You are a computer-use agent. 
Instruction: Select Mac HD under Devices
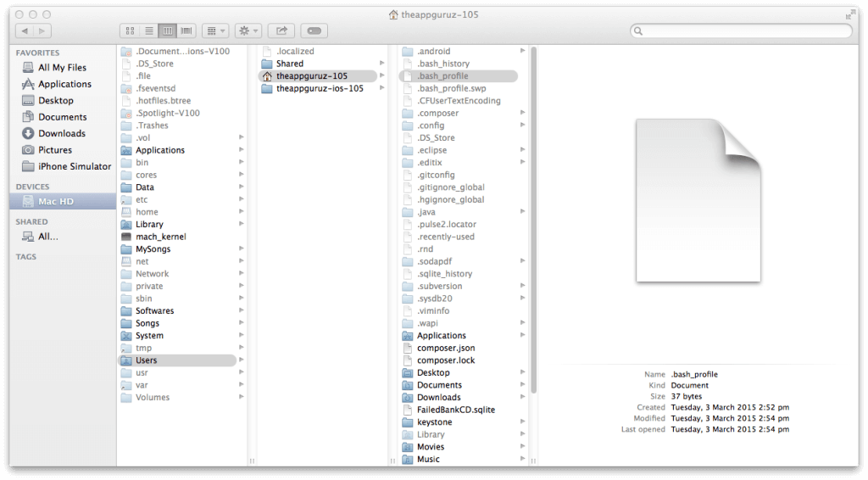[x=63, y=202]
